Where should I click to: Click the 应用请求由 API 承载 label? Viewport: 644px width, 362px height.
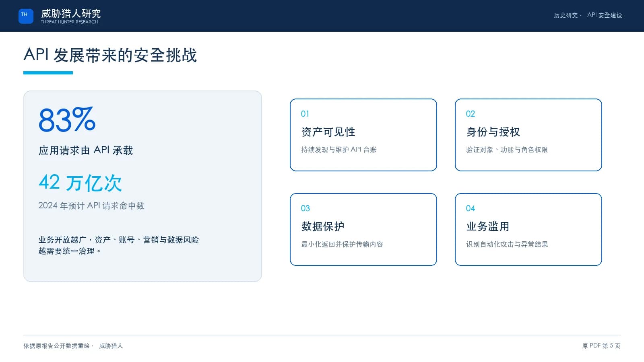pos(86,150)
